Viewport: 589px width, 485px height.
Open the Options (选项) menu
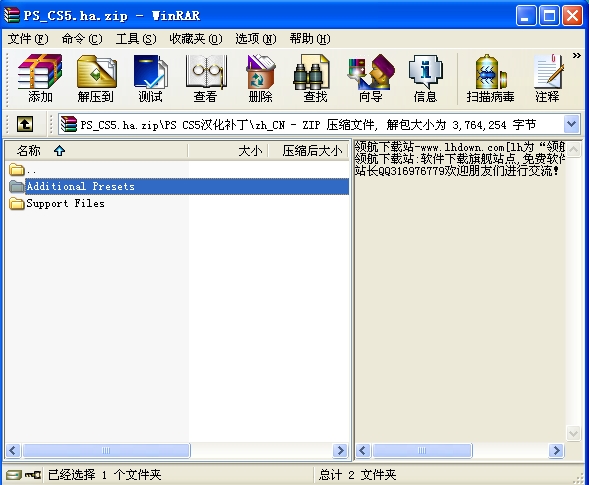tap(256, 39)
